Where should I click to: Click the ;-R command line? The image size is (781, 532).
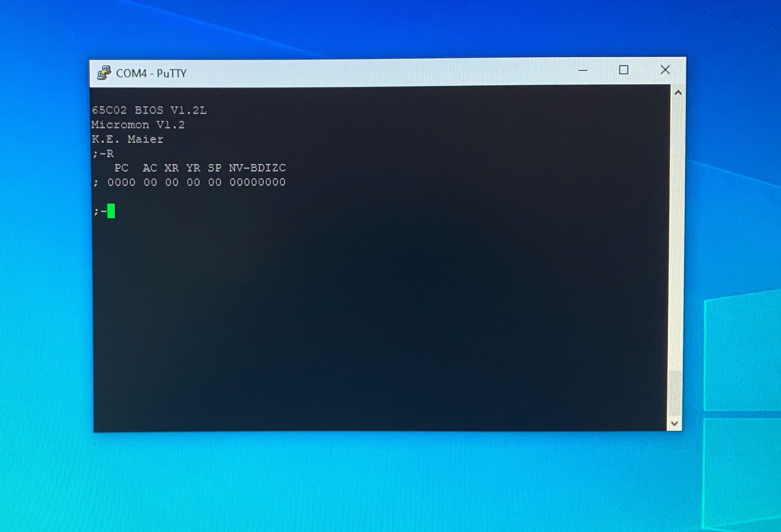[x=103, y=154]
